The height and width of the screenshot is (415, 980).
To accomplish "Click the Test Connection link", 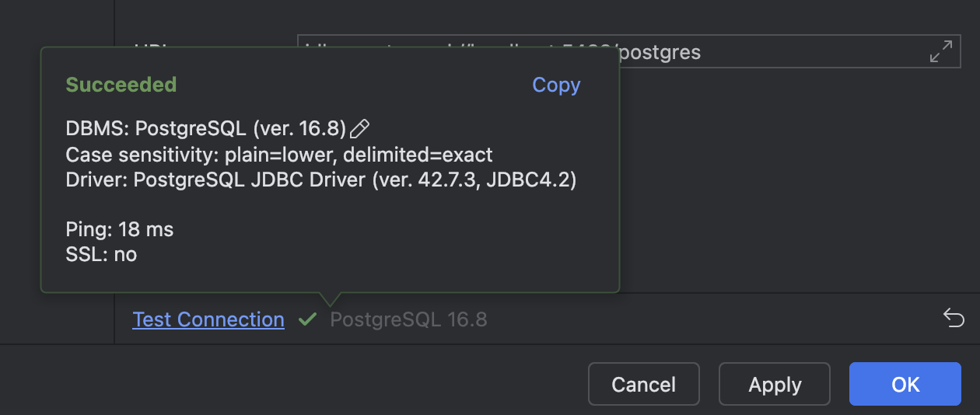I will click(208, 319).
